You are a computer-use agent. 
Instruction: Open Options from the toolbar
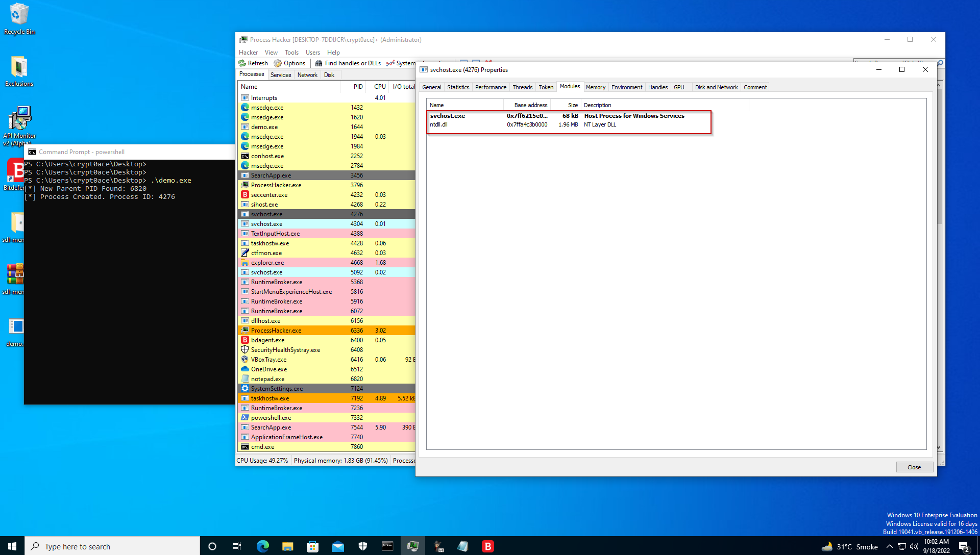(x=289, y=63)
